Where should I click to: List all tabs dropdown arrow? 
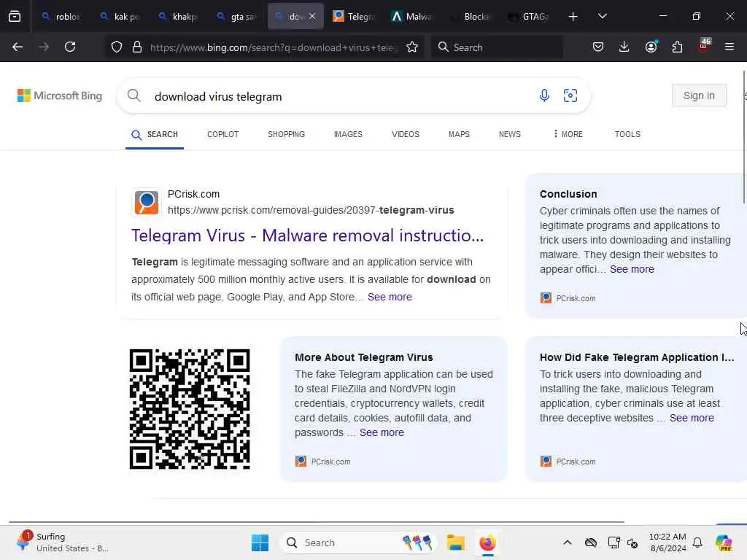(x=603, y=17)
